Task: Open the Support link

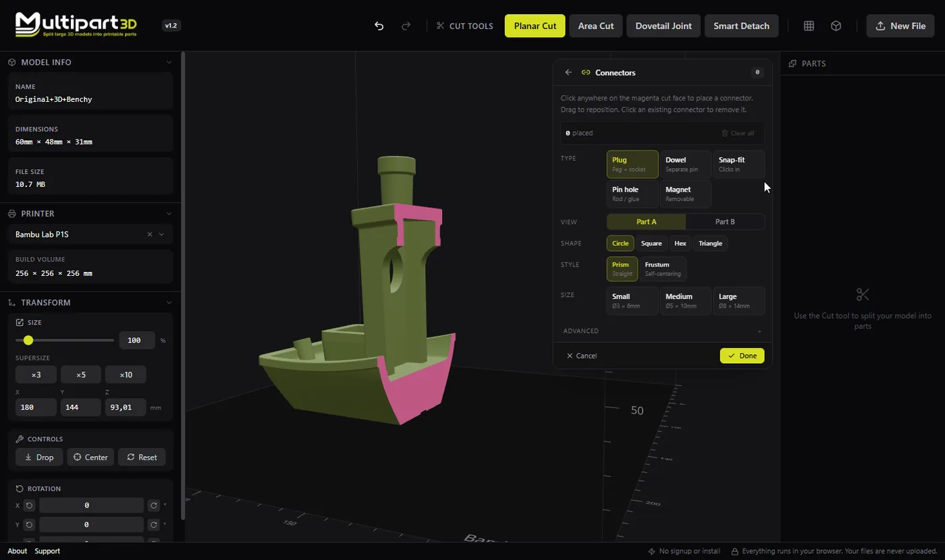Action: point(47,551)
